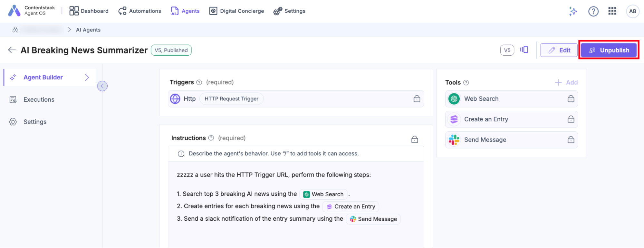The width and height of the screenshot is (644, 248).
Task: Open the AI sparkle assistant icon
Action: [573, 11]
